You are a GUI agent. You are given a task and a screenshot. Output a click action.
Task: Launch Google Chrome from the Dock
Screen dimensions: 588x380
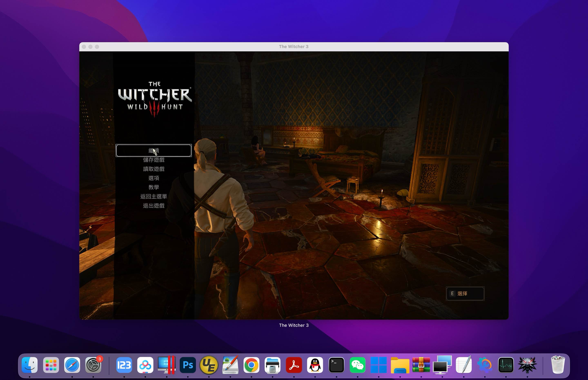tap(251, 365)
